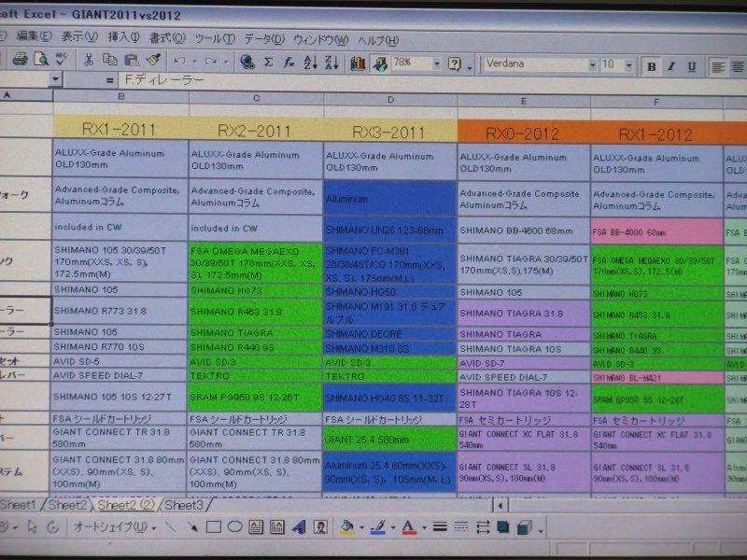Open the Office Assistant help icon

[455, 63]
